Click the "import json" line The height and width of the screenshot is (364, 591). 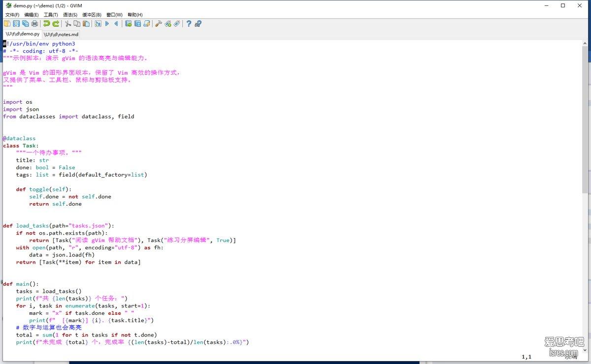tap(21, 109)
